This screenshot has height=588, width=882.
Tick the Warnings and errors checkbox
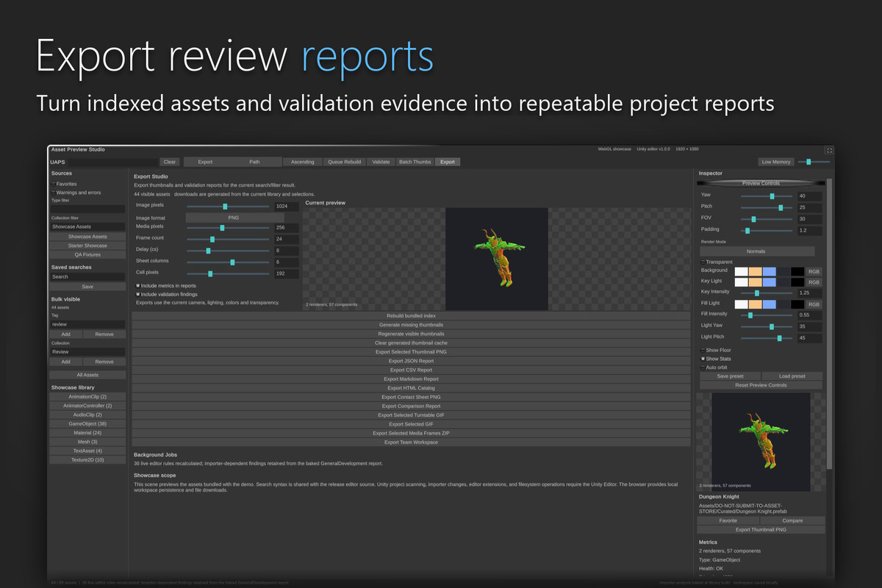(x=53, y=193)
